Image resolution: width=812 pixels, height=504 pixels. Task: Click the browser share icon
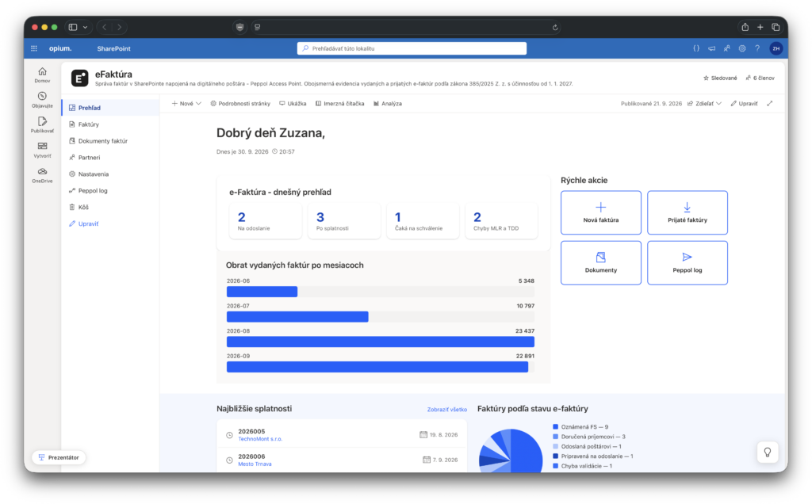(x=745, y=28)
